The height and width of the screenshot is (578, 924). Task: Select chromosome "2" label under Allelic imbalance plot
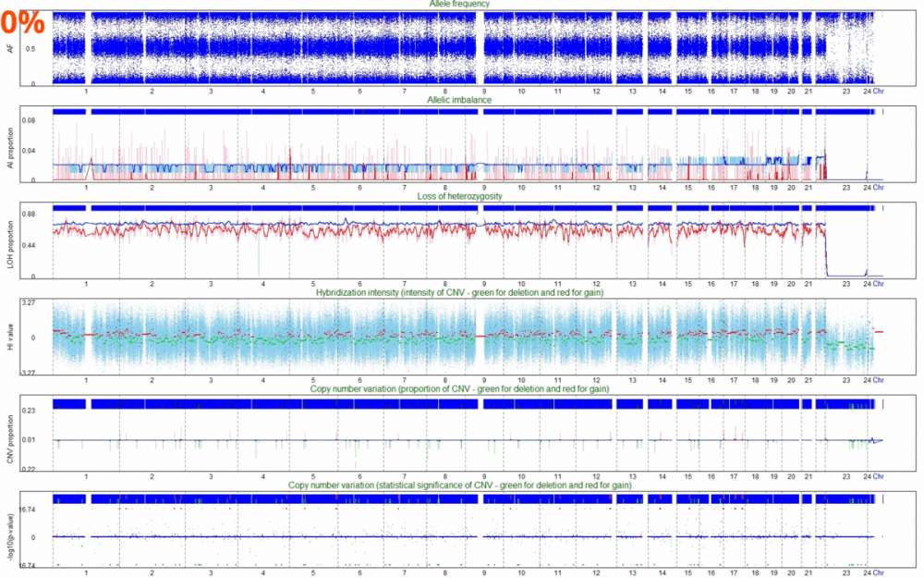pyautogui.click(x=152, y=188)
